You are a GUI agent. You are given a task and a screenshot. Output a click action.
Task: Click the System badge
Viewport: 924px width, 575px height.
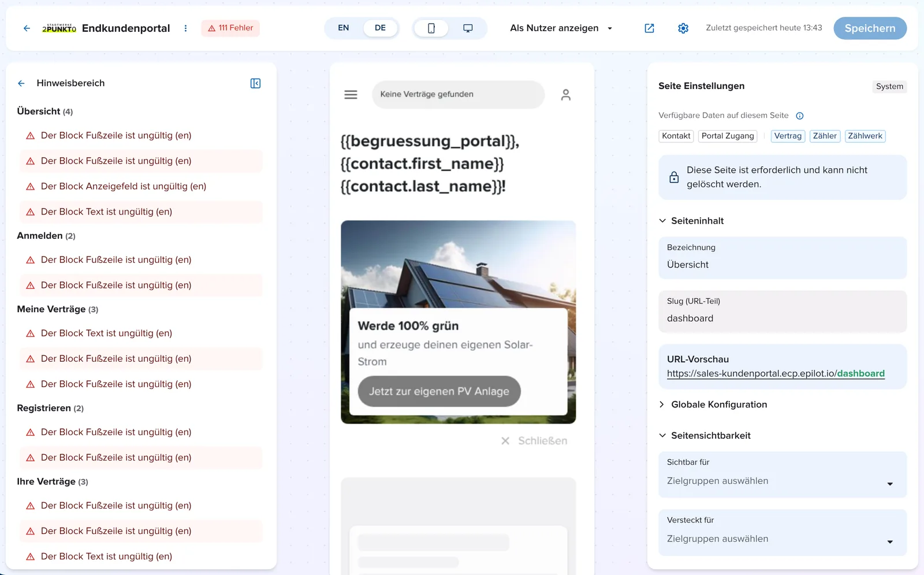(x=889, y=86)
